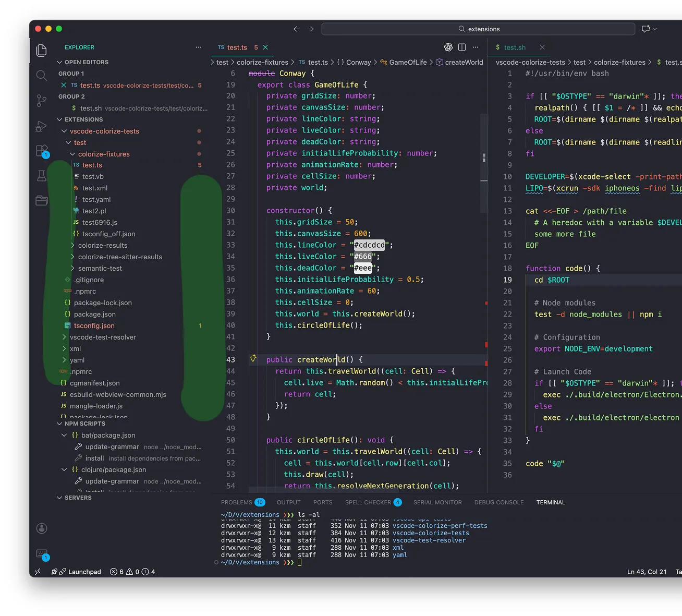Expand the colorize-results folder
This screenshot has width=682, height=616.
click(103, 245)
